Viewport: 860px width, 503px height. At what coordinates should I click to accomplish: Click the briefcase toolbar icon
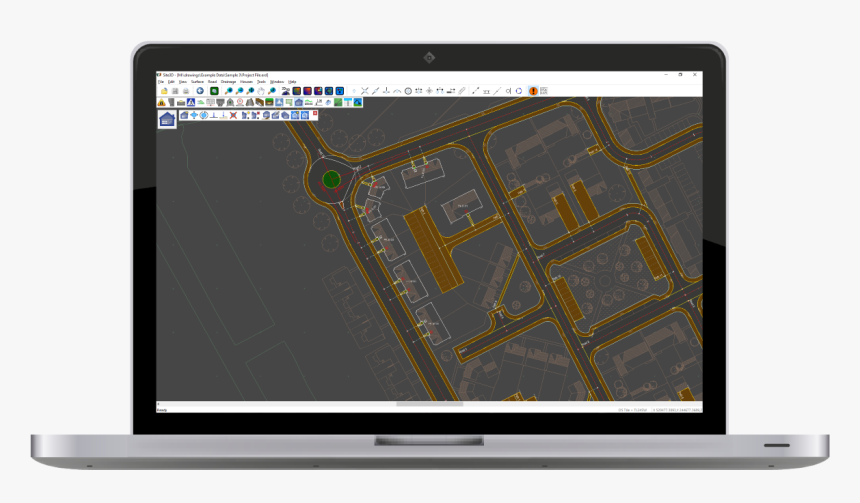click(181, 103)
